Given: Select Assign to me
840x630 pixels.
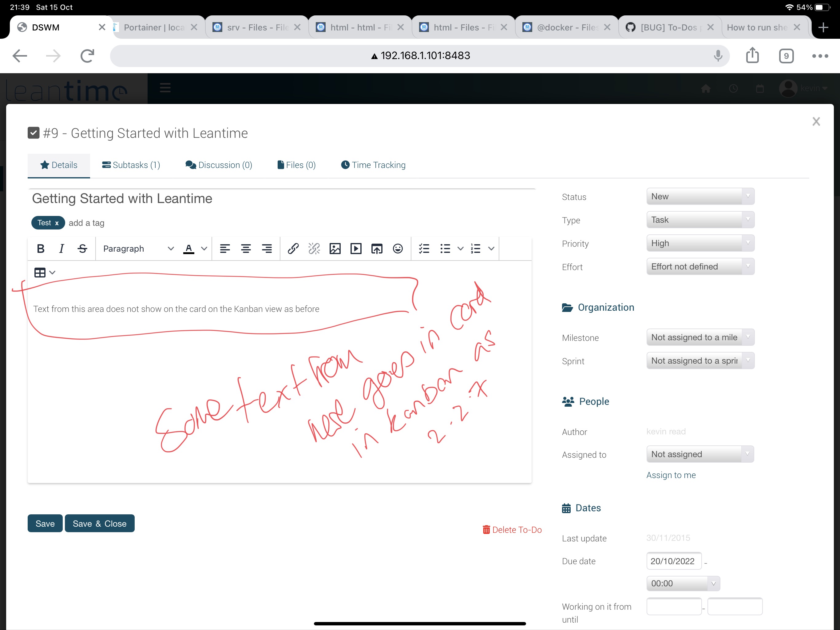Looking at the screenshot, I should pyautogui.click(x=671, y=475).
